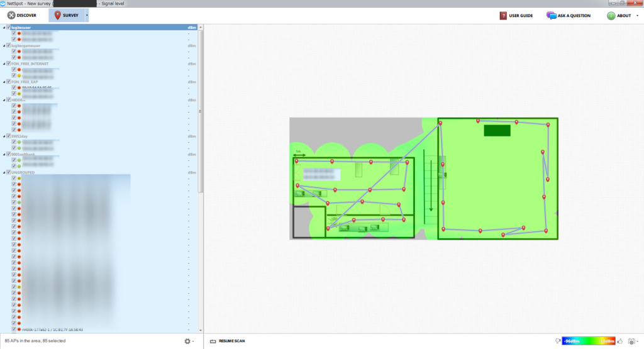Collapse the 0001softbank group triangle
This screenshot has height=349, width=644.
(4, 154)
